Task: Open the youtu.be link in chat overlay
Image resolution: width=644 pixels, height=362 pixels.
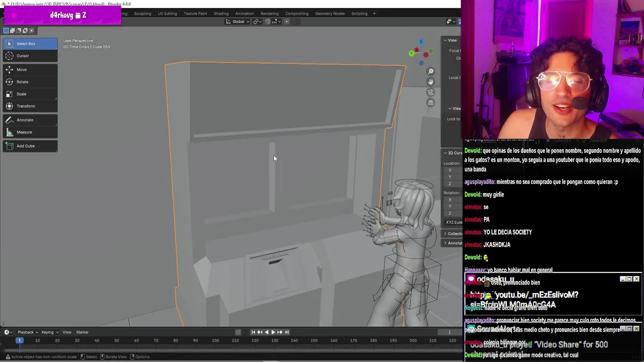Action: 523,300
